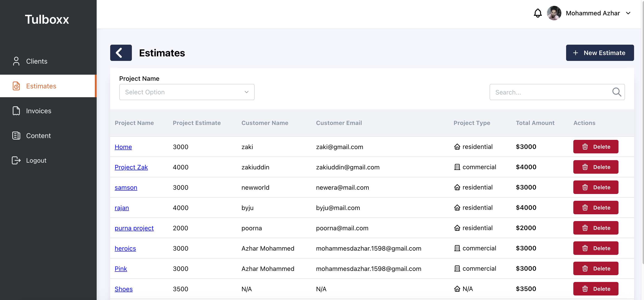The height and width of the screenshot is (300, 644).
Task: Create a New Estimate
Action: [x=600, y=53]
